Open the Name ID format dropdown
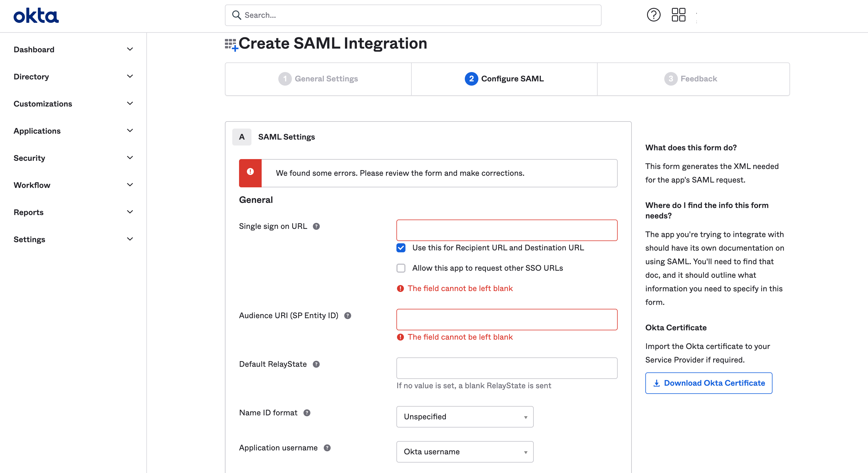 pyautogui.click(x=465, y=416)
